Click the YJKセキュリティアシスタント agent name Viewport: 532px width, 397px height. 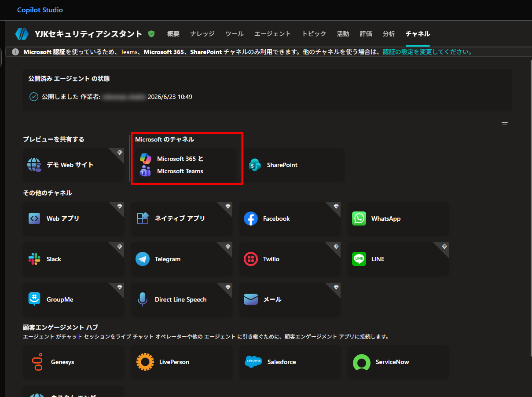point(89,34)
